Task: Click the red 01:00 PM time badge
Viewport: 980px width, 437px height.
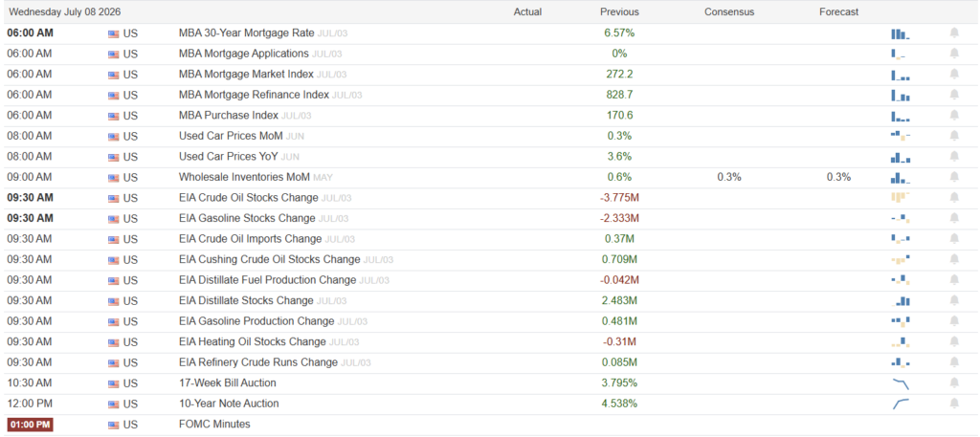Action: [x=30, y=425]
